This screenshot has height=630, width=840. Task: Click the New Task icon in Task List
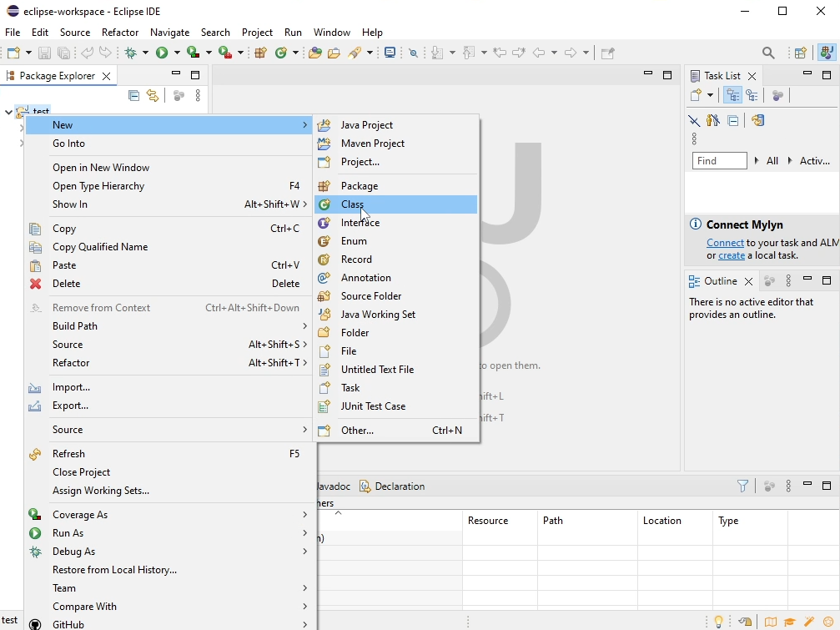(x=696, y=95)
